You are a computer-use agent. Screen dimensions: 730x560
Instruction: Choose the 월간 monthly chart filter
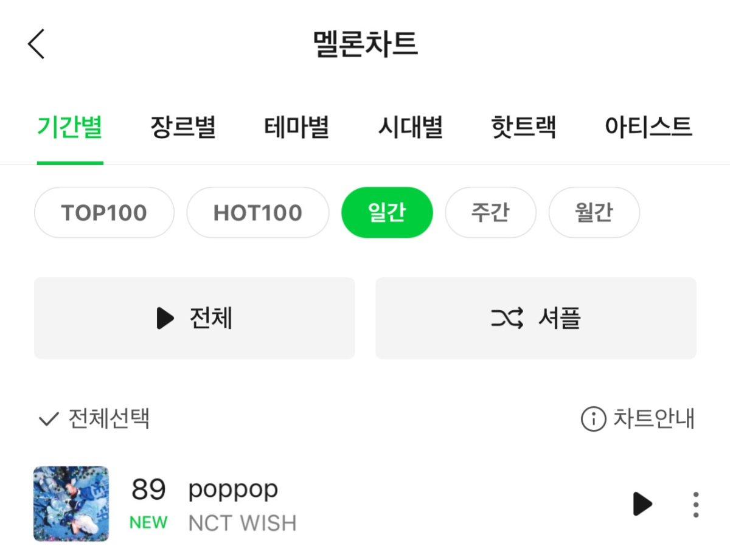[x=594, y=213]
